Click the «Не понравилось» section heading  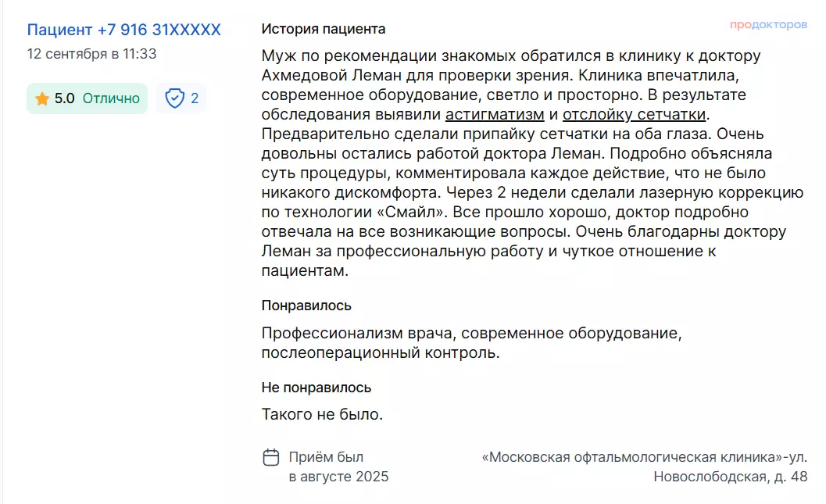click(316, 388)
